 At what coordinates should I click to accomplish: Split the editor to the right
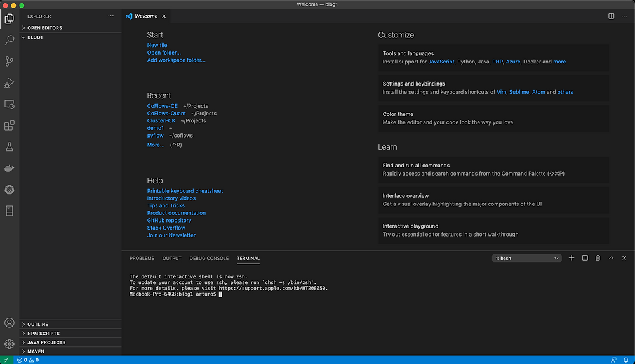coord(611,16)
